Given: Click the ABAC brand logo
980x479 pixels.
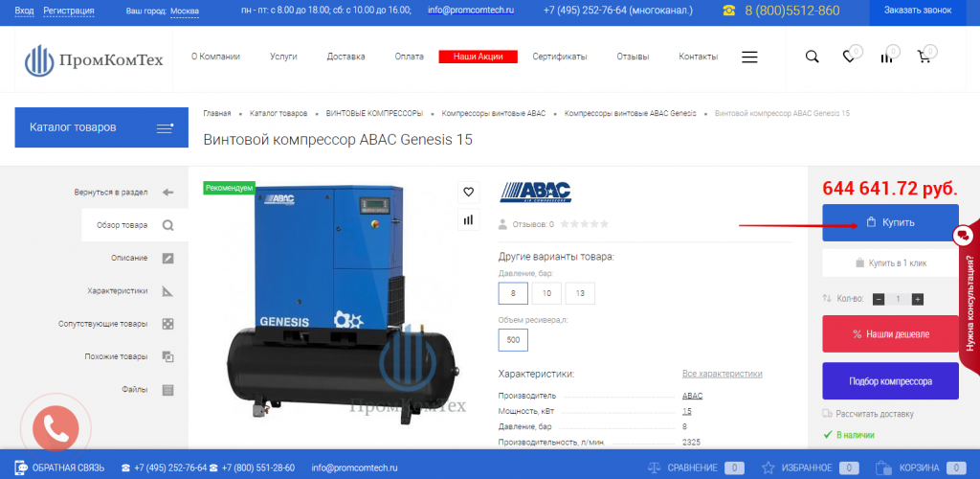Looking at the screenshot, I should click(x=536, y=192).
